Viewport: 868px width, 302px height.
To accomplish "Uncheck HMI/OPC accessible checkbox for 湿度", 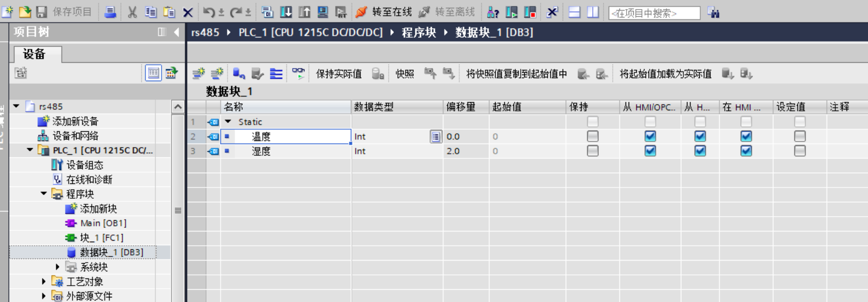I will pos(650,151).
